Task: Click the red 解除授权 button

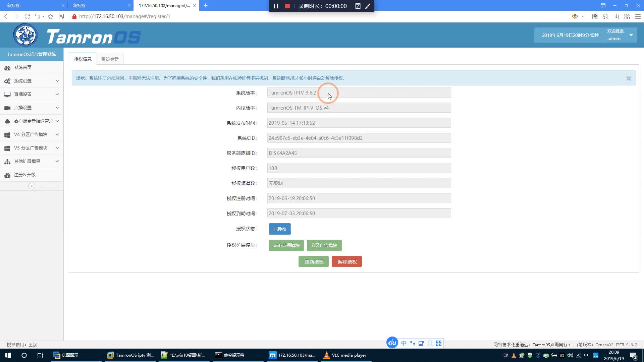Action: point(347,262)
